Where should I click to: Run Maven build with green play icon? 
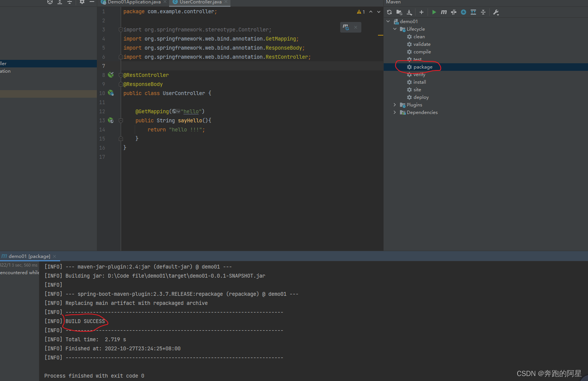[434, 12]
